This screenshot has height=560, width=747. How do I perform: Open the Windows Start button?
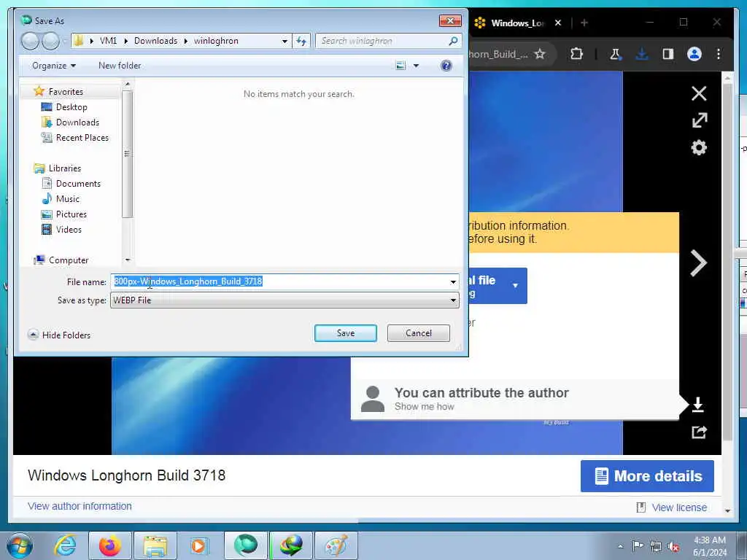pyautogui.click(x=20, y=545)
